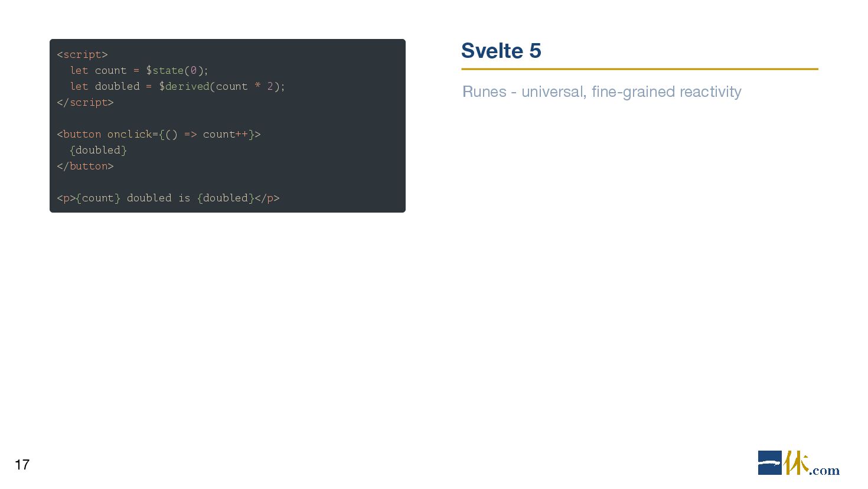868x489 pixels.
Task: Click the $derived rune in the code
Action: [184, 86]
